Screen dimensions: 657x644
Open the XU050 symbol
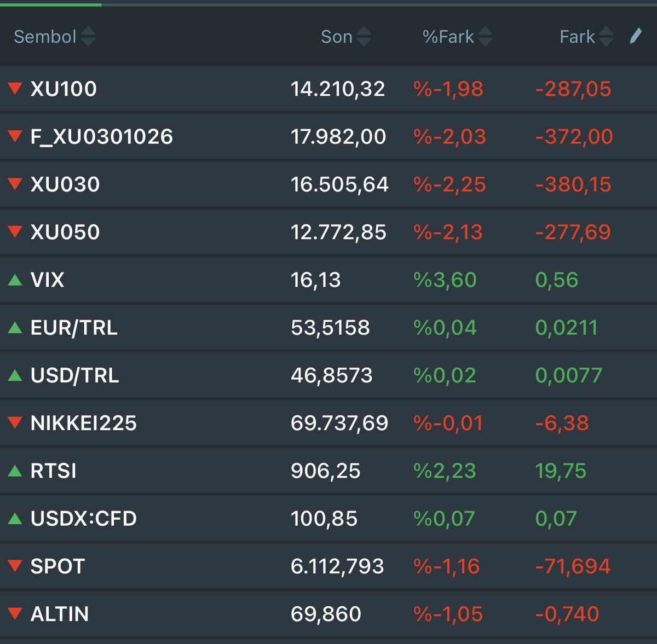click(65, 232)
